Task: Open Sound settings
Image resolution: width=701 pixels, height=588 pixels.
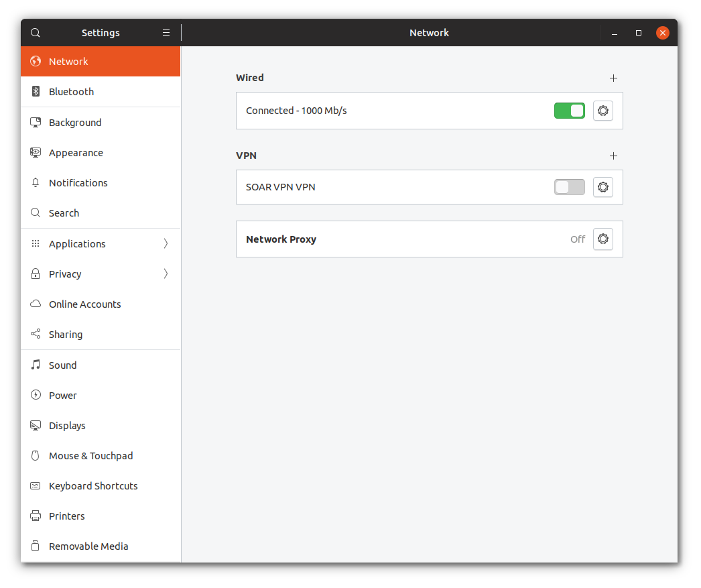Action: click(x=101, y=365)
